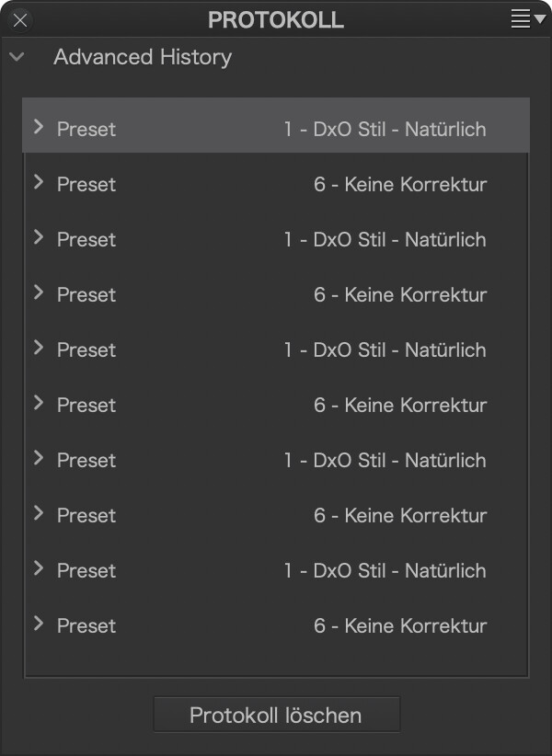Image resolution: width=552 pixels, height=756 pixels.
Task: Expand the third Preset chevron
Action: pyautogui.click(x=39, y=237)
